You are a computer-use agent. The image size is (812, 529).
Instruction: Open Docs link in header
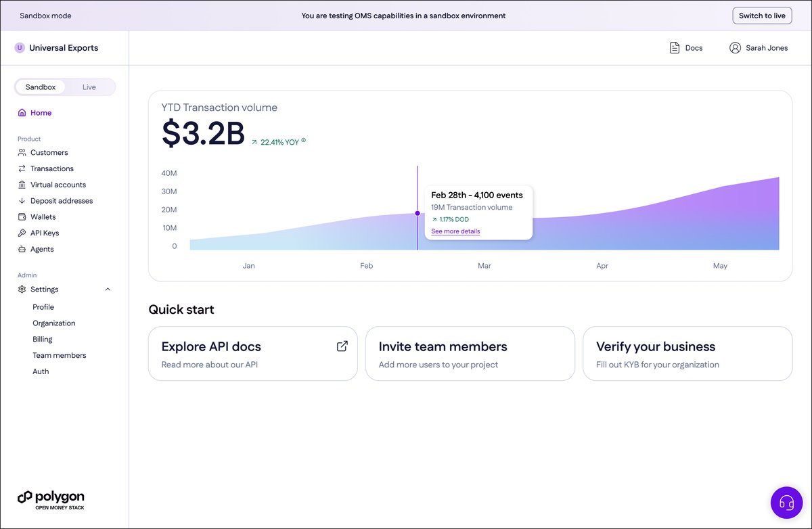(x=686, y=48)
